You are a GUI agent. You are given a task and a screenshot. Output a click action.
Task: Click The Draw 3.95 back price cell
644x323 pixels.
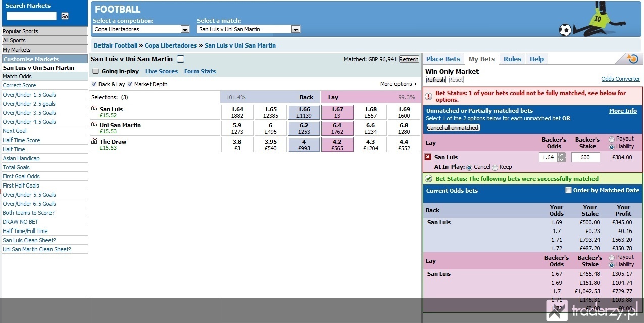[271, 144]
